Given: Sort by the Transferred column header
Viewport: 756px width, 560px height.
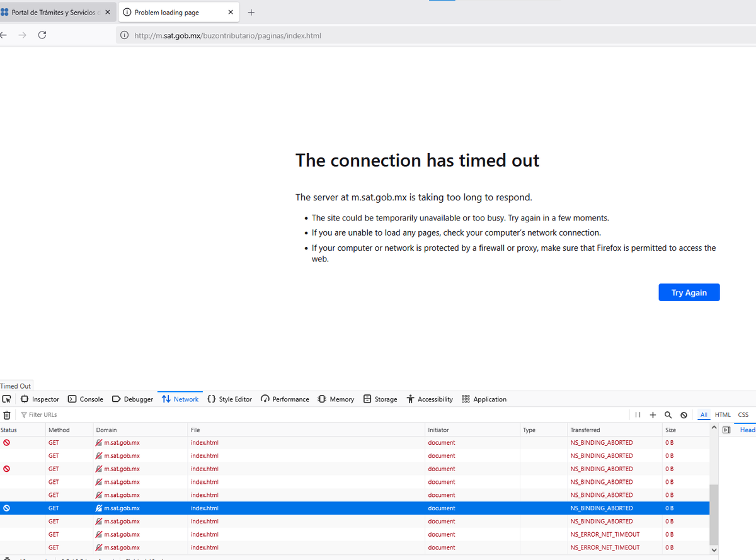Looking at the screenshot, I should pyautogui.click(x=615, y=430).
